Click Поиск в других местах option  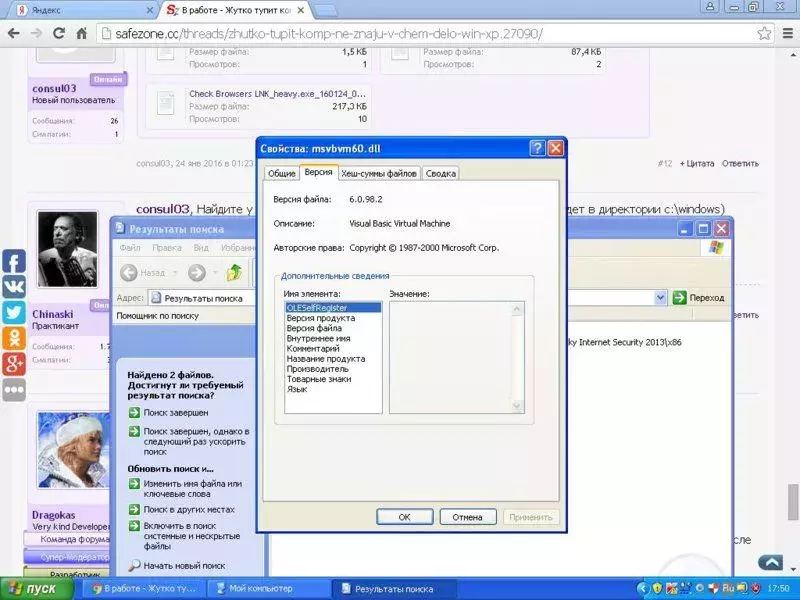point(189,509)
